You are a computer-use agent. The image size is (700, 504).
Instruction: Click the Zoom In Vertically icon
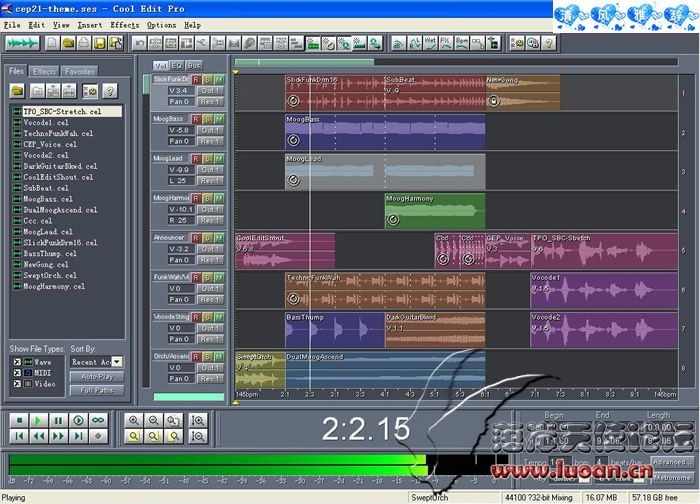pyautogui.click(x=198, y=420)
